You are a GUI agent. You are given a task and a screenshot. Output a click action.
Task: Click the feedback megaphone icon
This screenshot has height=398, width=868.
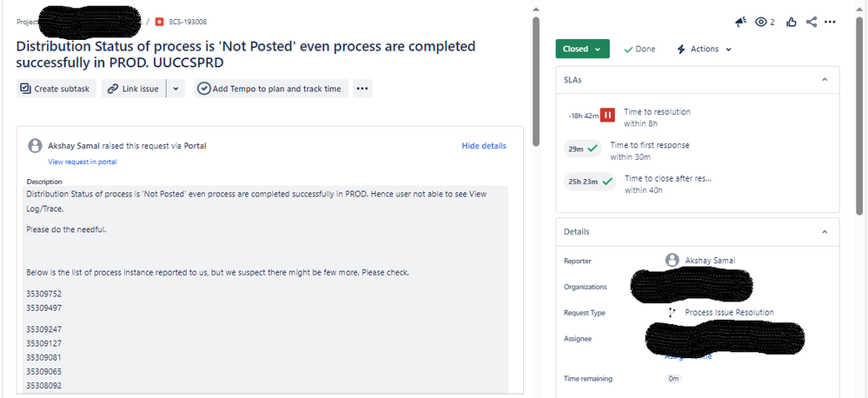[740, 22]
